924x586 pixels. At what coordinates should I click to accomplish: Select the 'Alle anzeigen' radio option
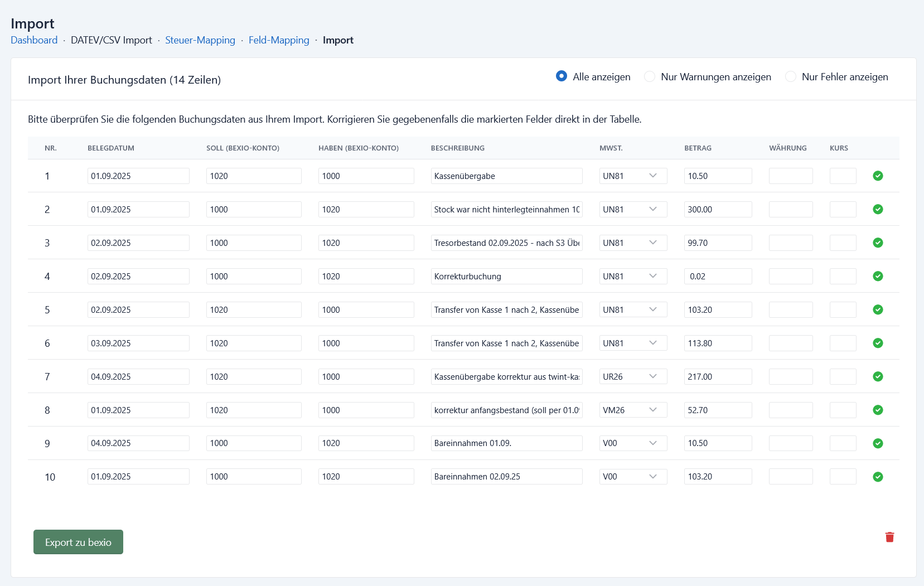click(562, 76)
